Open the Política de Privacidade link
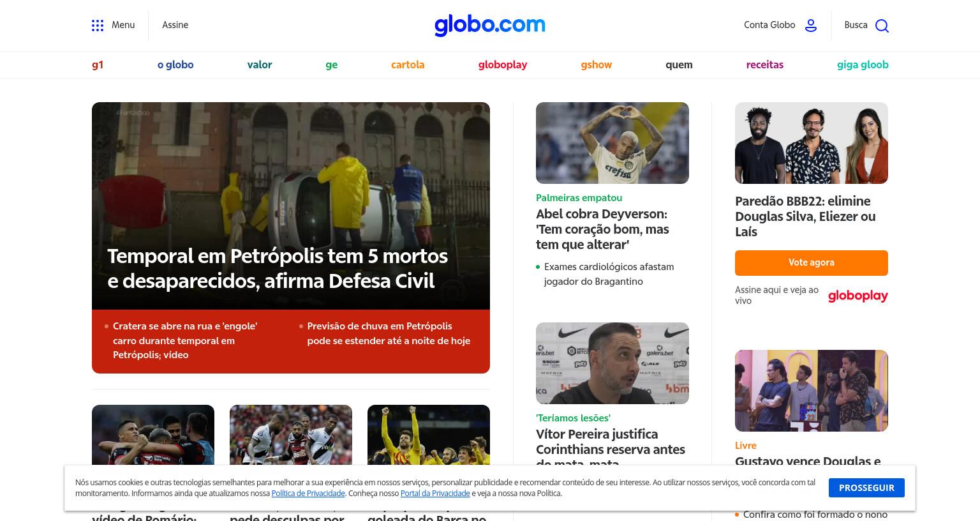This screenshot has width=980, height=521. coord(308,494)
